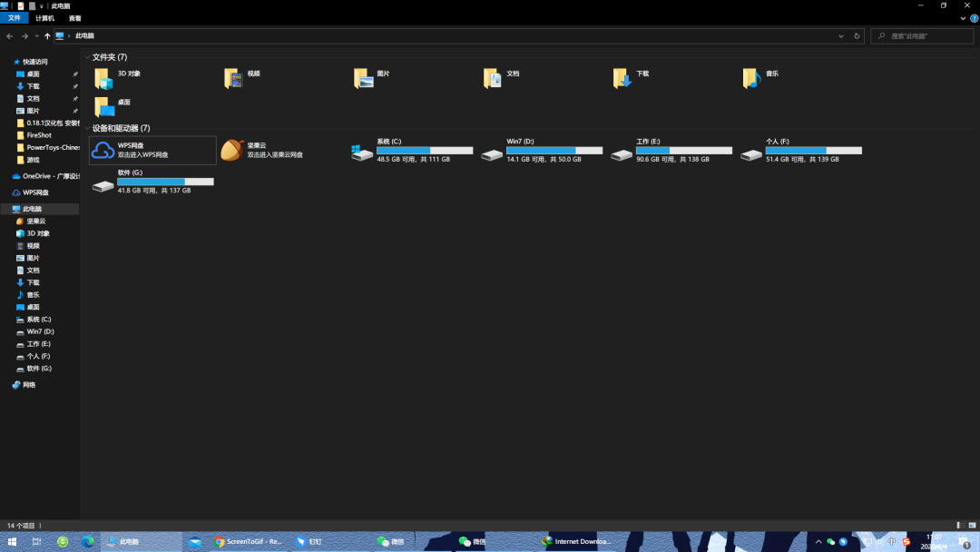Open the 图片 folder in main pane
980x552 pixels.
(x=373, y=78)
